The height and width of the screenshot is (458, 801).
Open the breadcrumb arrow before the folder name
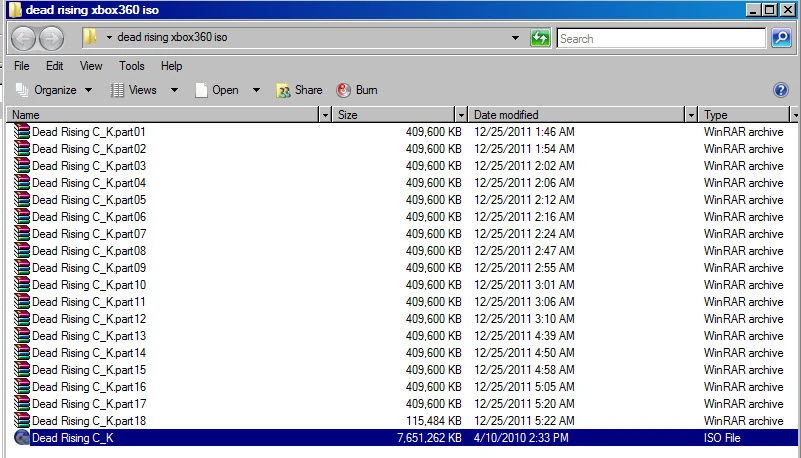click(109, 37)
